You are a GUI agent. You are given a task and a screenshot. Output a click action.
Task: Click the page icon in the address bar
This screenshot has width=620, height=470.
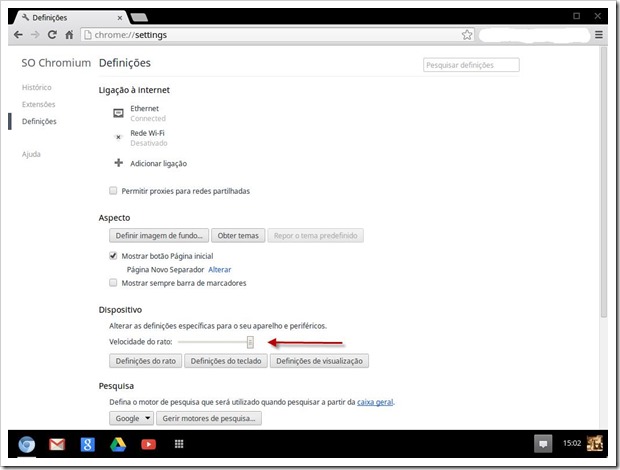(x=88, y=35)
